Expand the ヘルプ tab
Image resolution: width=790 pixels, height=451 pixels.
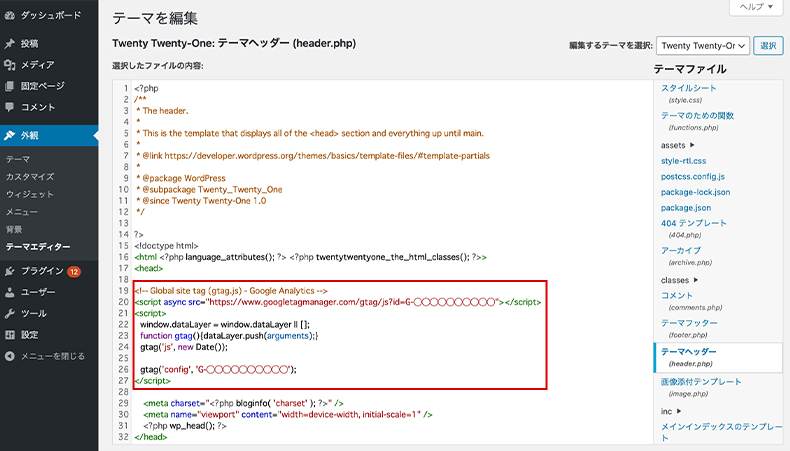pos(756,7)
